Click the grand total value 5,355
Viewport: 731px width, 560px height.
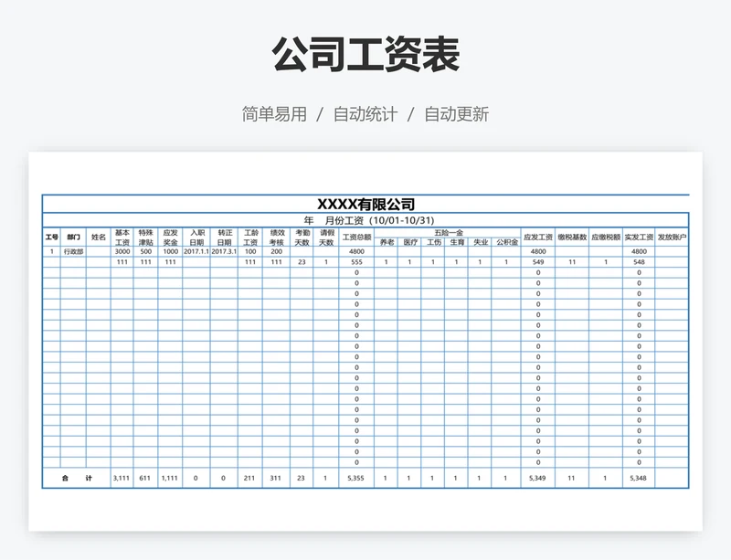tap(356, 476)
